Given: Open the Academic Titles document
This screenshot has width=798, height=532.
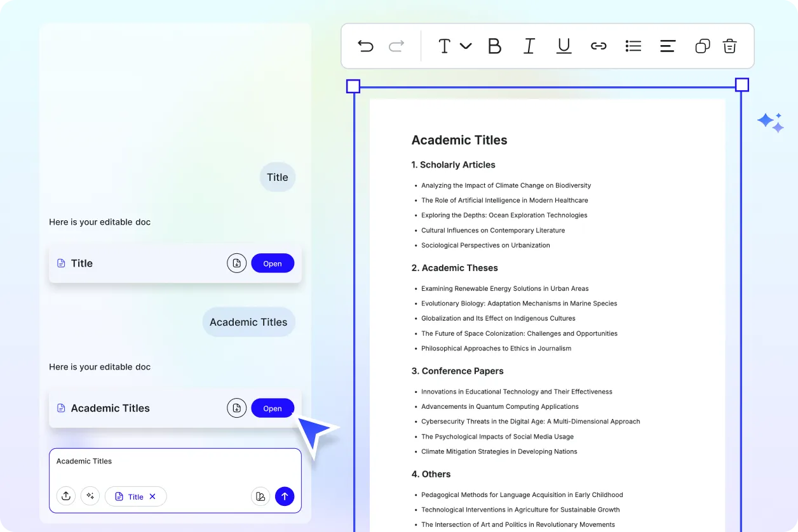Looking at the screenshot, I should point(273,408).
